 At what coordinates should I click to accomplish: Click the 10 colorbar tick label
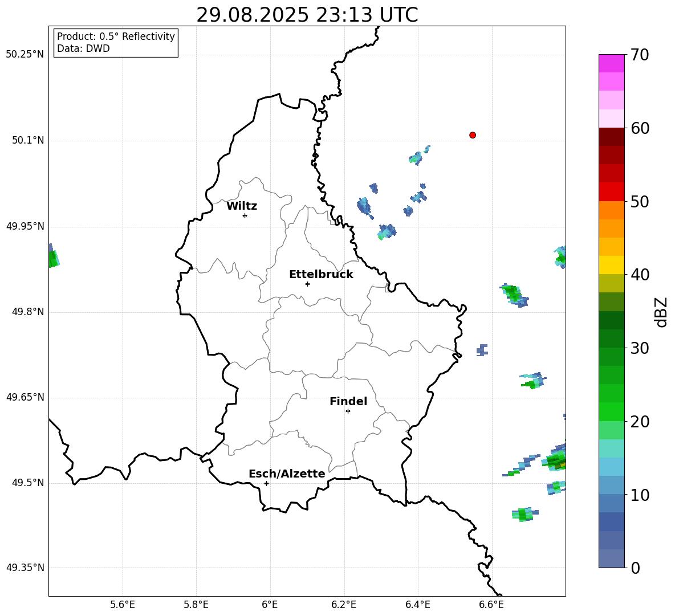pyautogui.click(x=640, y=495)
